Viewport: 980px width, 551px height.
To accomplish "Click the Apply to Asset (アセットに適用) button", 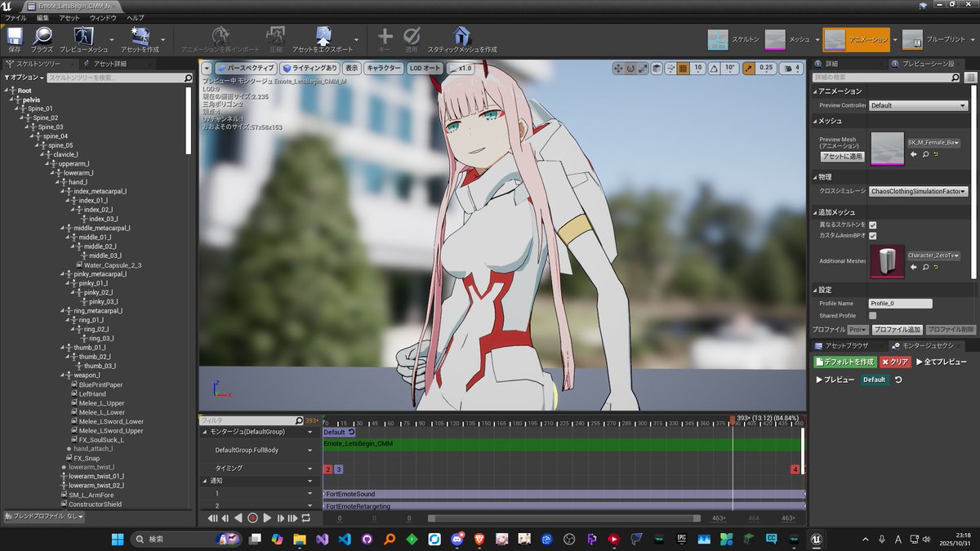I will (842, 156).
